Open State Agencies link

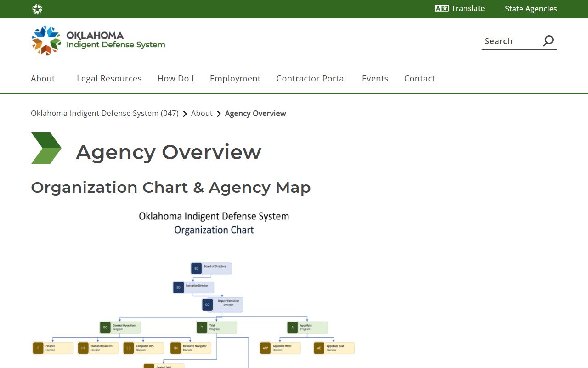(531, 9)
